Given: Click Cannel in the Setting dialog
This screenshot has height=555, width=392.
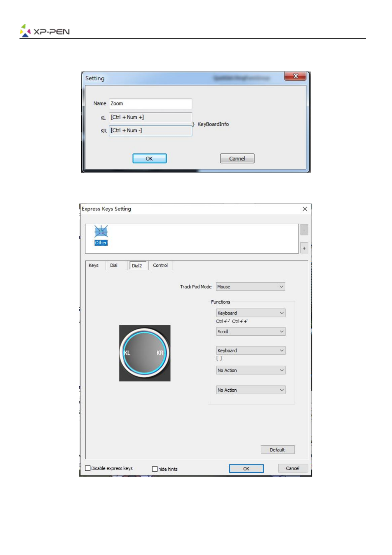Looking at the screenshot, I should 237,158.
